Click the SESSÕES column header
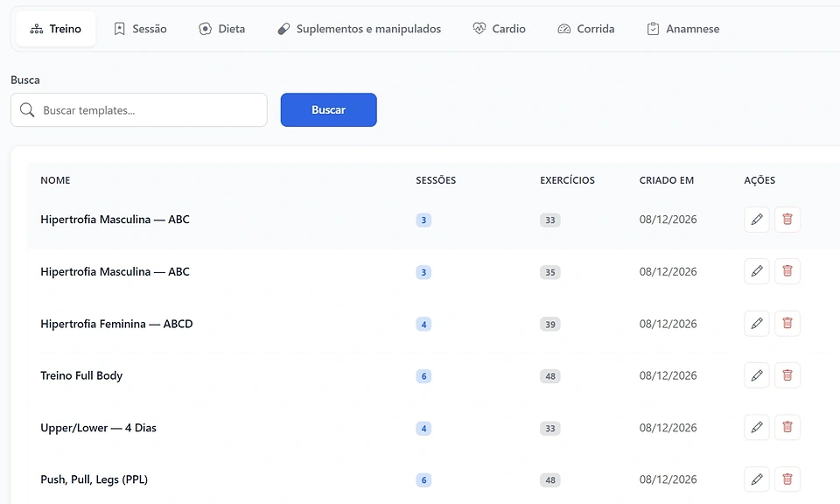The width and height of the screenshot is (840, 504). pyautogui.click(x=436, y=180)
